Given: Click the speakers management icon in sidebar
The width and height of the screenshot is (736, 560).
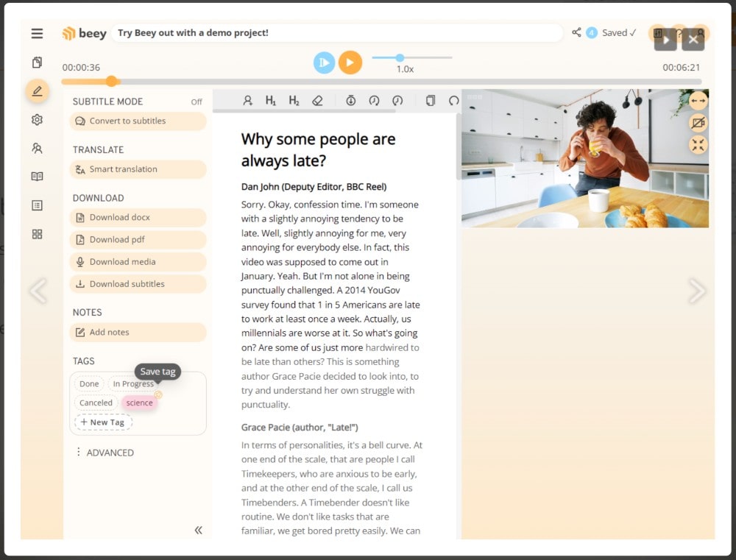Looking at the screenshot, I should point(37,147).
